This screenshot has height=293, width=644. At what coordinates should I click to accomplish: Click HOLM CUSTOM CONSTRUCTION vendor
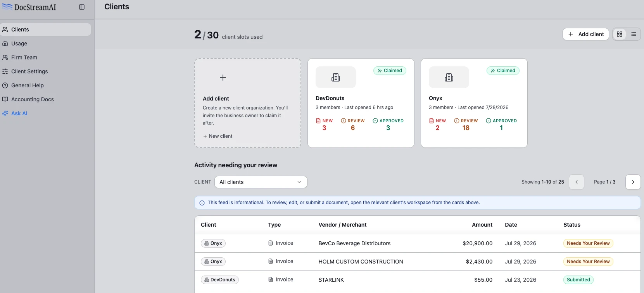(x=361, y=262)
